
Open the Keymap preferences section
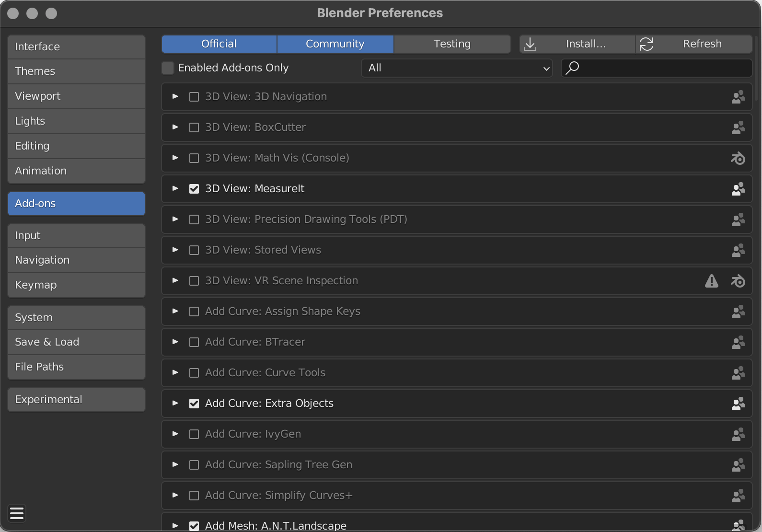click(x=77, y=285)
